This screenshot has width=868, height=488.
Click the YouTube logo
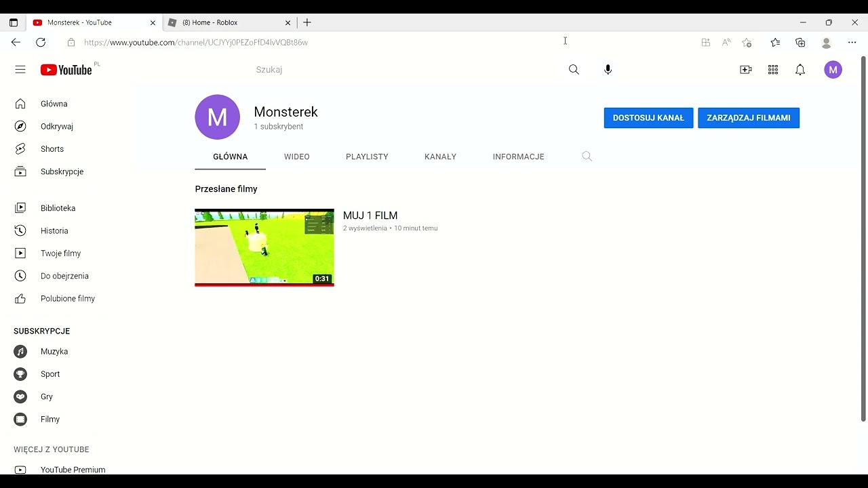[x=66, y=70]
